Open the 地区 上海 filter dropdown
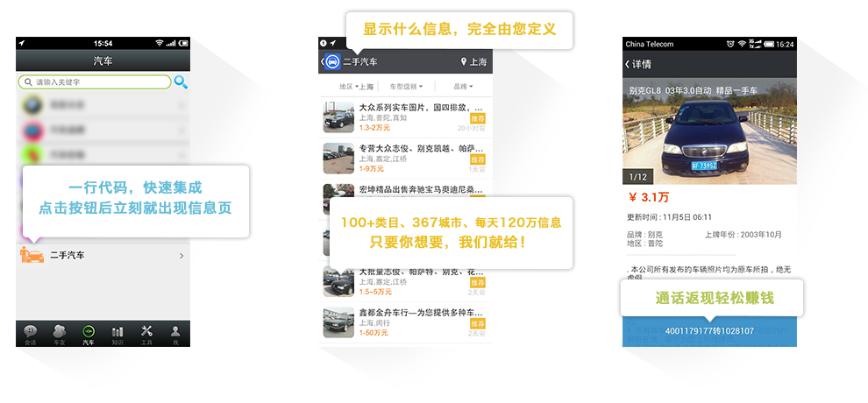 click(357, 87)
